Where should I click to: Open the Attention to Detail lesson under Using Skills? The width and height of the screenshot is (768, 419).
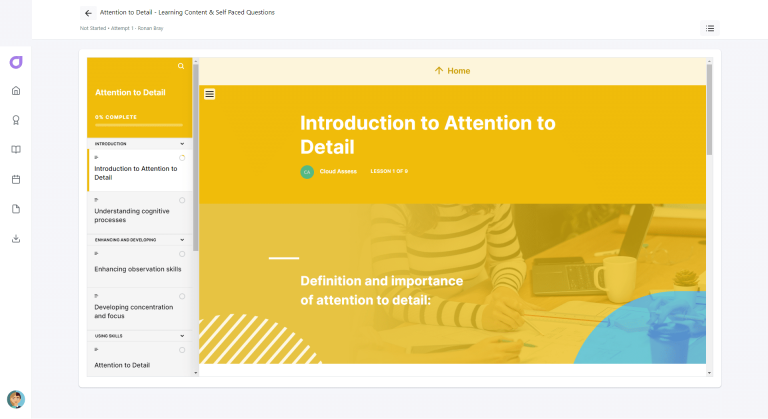[x=140, y=359]
